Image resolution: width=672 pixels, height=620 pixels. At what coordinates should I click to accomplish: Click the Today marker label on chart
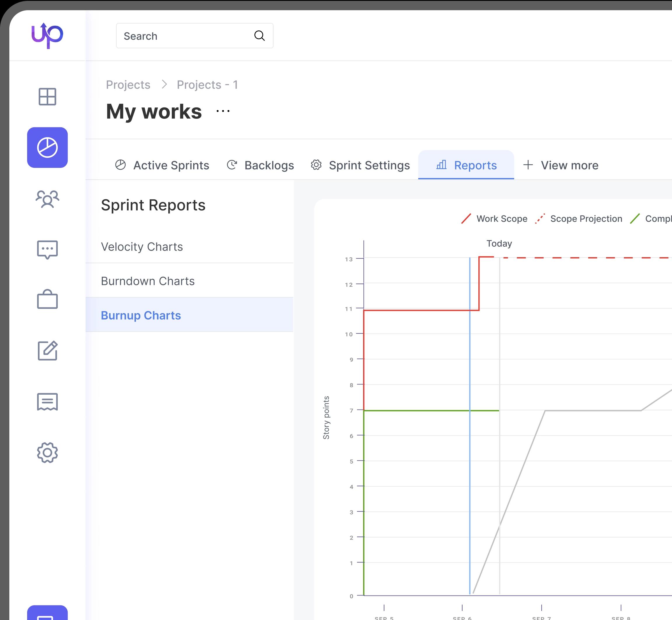(499, 243)
